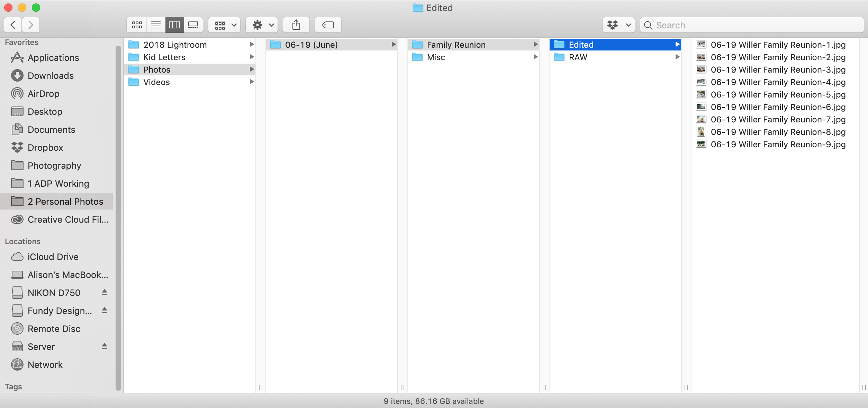Expand arrow next to 2018 Lightroom
Screen dimensions: 868x408
252,44
